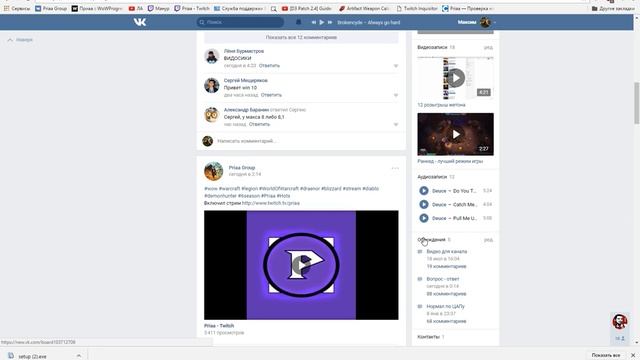Open the Видеозаписи section header
This screenshot has width=640, height=360.
(x=432, y=47)
